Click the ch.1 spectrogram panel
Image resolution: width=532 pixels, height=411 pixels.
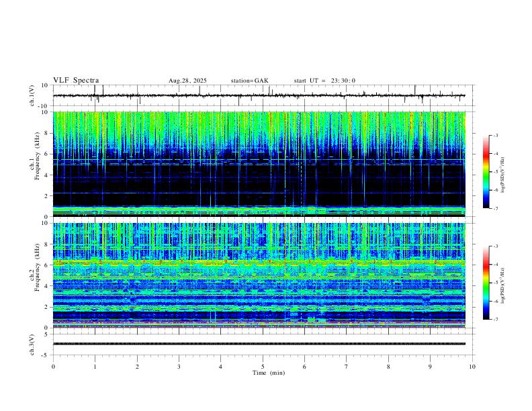(259, 164)
